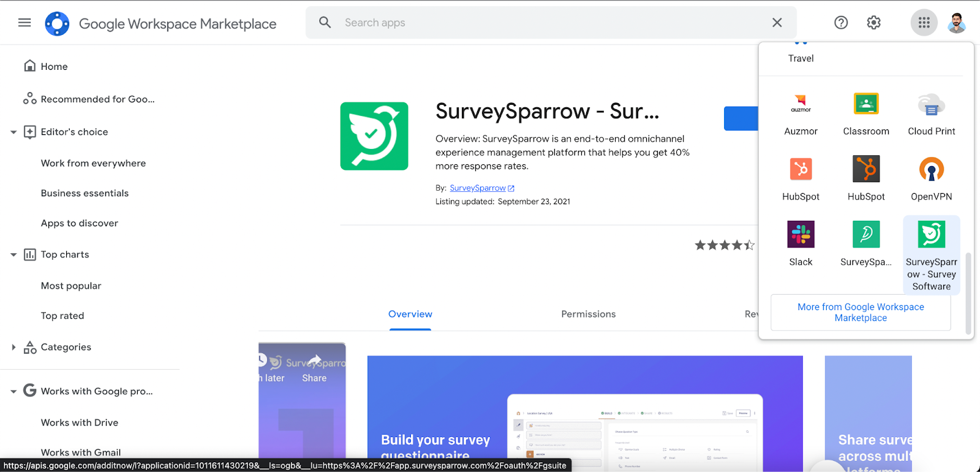Select Top rated

coord(62,316)
